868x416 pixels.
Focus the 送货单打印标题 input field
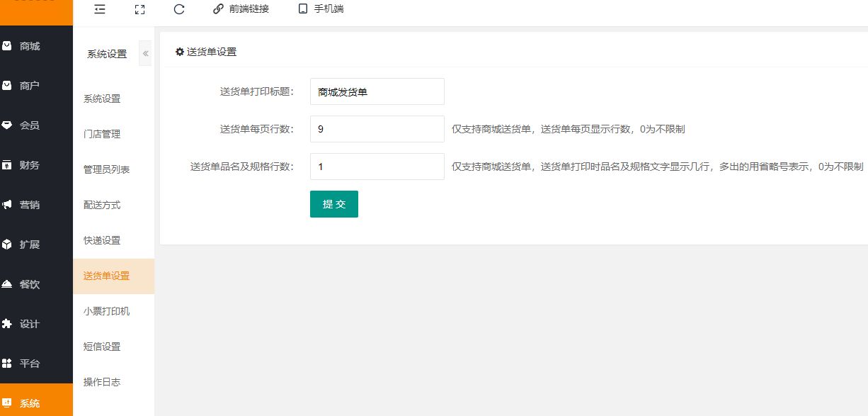377,91
